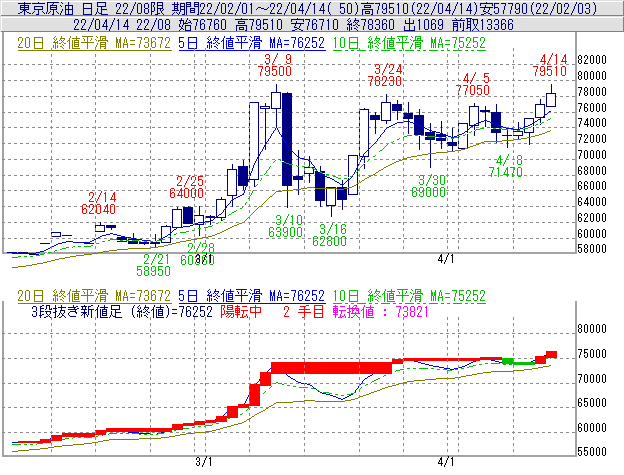Screen dimensions: 624x475
Task: Click the 5日 終値平滑 MA=76252 legend above candlestick chart
Action: (x=252, y=43)
